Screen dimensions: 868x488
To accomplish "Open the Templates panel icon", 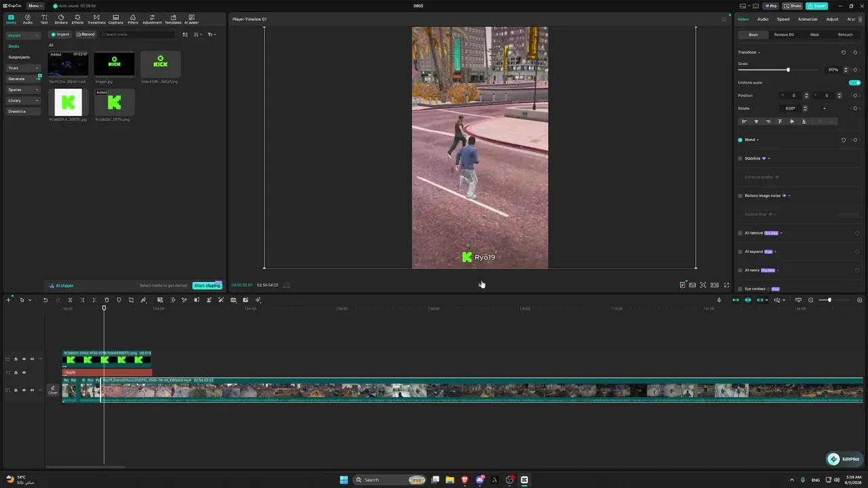I will [x=173, y=19].
